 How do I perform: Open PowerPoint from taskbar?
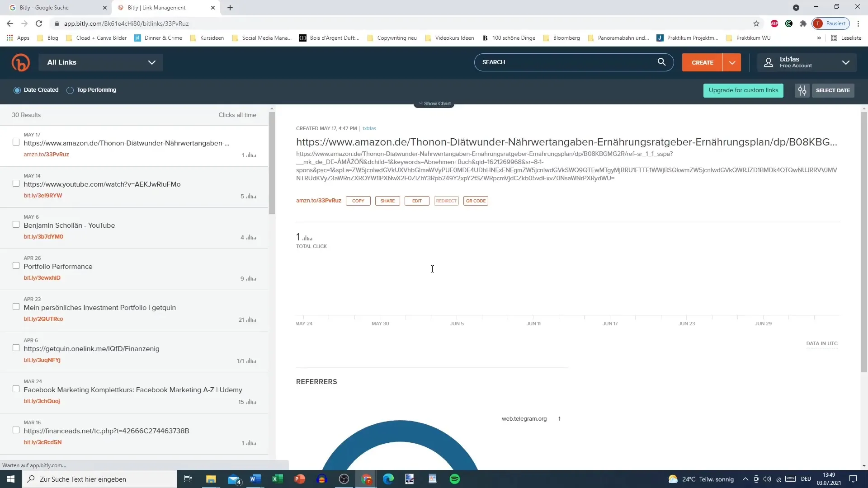[x=300, y=479]
